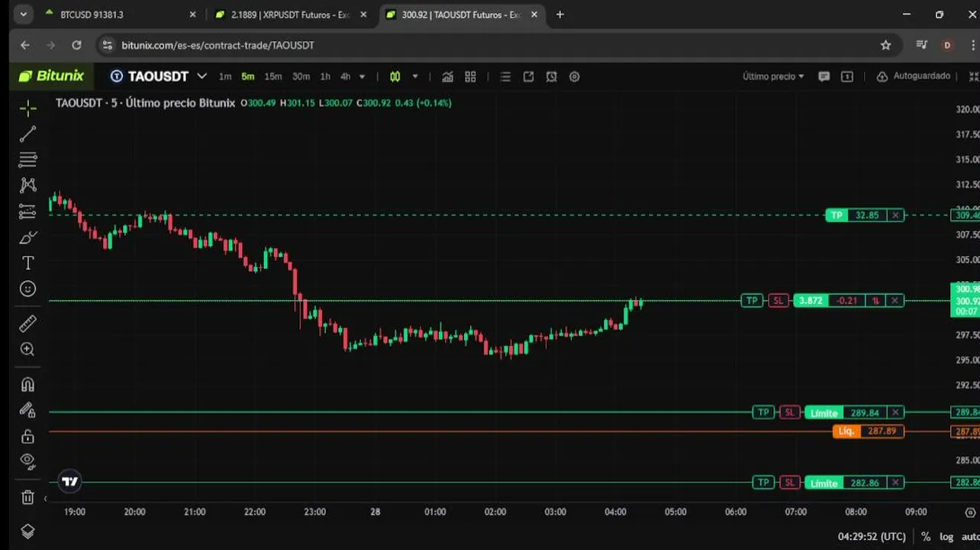Switch to 4h timeframe
Screen dimensions: 980x550
pyautogui.click(x=346, y=76)
